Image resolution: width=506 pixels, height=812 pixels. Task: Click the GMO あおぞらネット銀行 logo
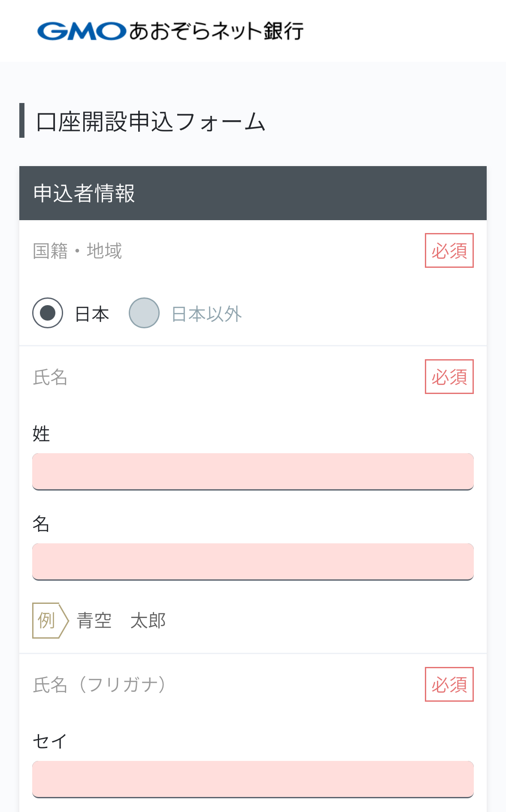point(170,31)
